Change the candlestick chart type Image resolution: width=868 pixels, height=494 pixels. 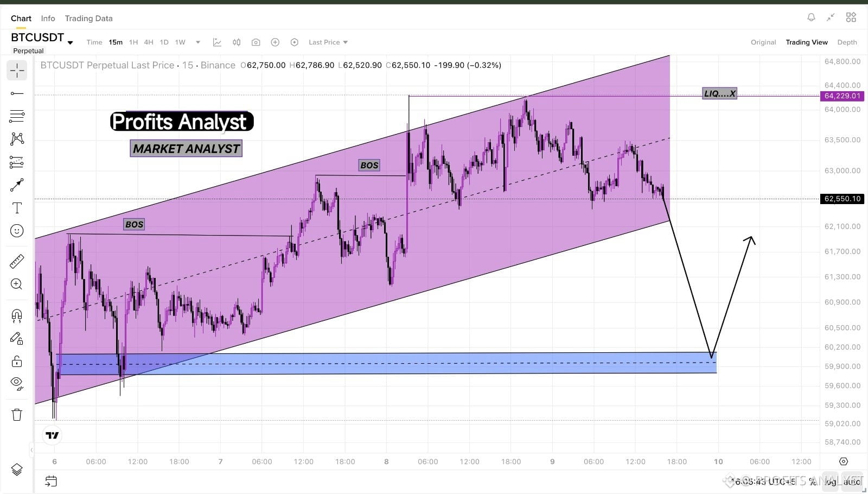(237, 42)
